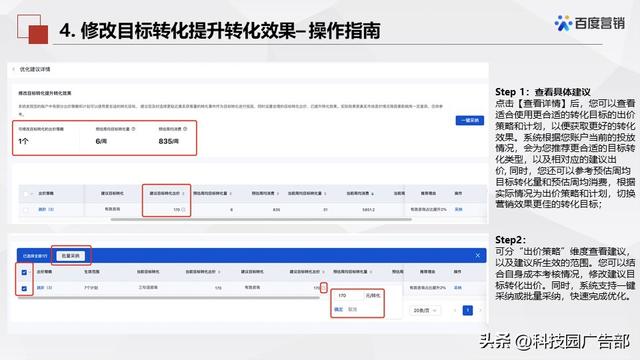Select page 1 in pagination

point(468,311)
